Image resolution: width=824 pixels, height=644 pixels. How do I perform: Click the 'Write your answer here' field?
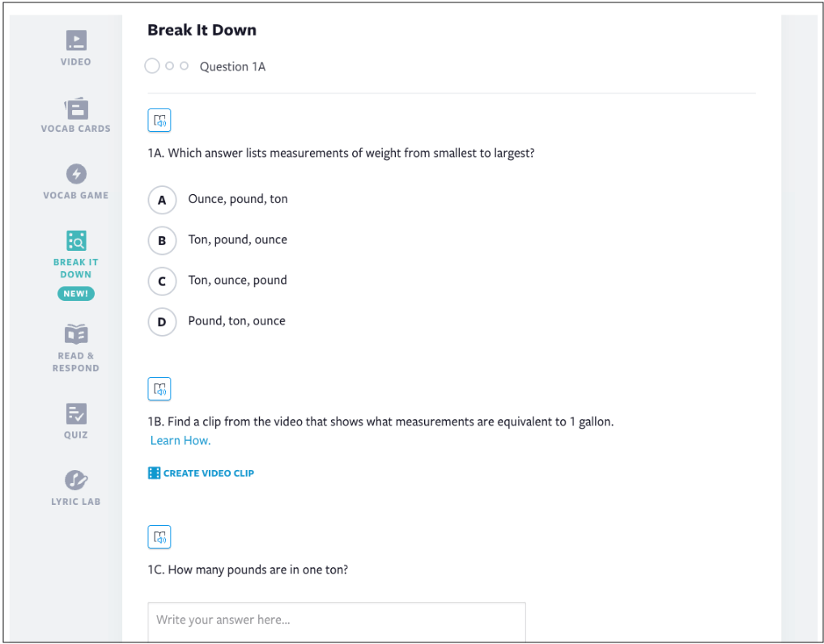coord(336,621)
